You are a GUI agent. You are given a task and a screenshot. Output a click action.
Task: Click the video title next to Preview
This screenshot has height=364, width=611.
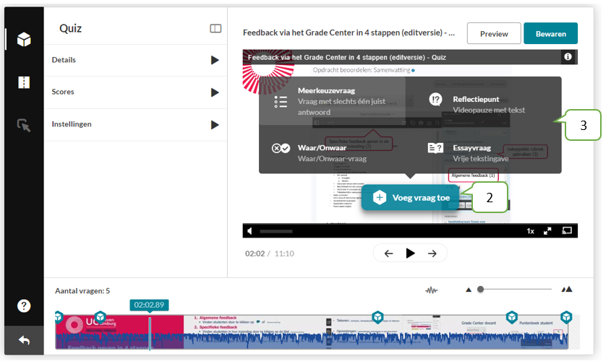pyautogui.click(x=349, y=32)
